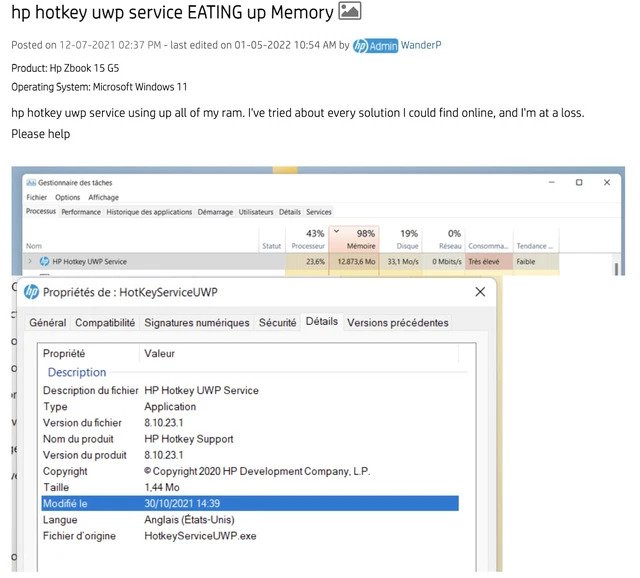This screenshot has width=640, height=578.
Task: Click the 0 Mbits/s network value
Action: (447, 262)
